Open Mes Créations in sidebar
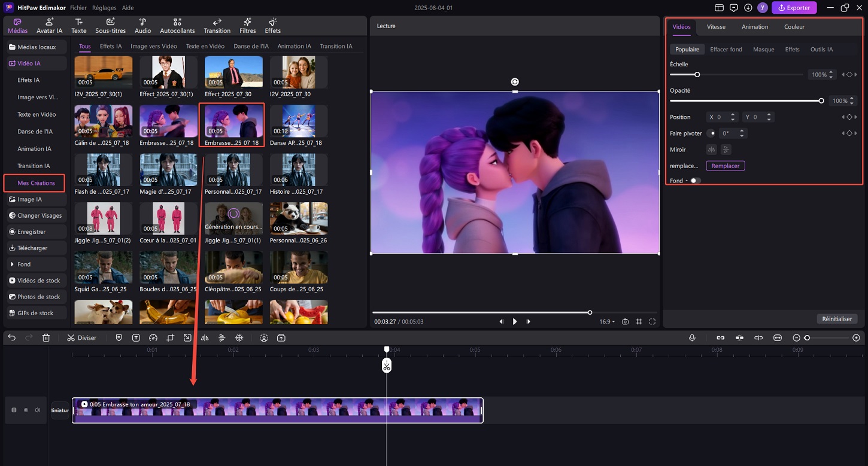The image size is (868, 466). coord(36,183)
